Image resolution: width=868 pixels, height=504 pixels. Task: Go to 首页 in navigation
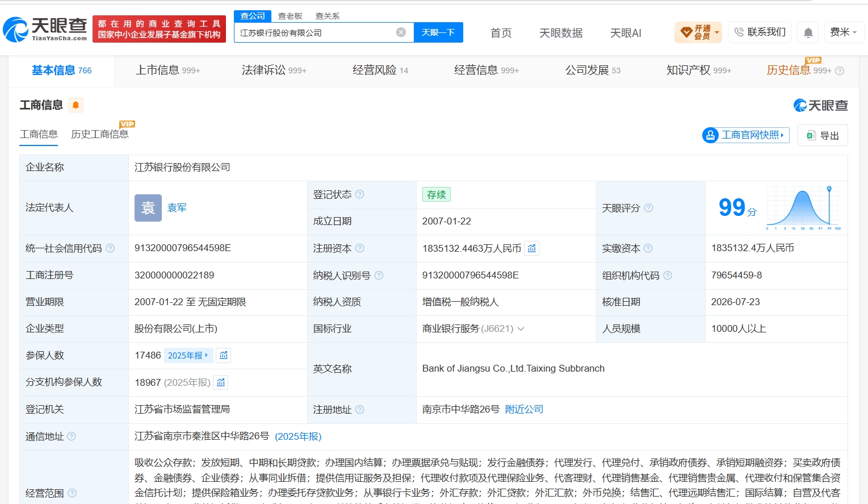[501, 33]
